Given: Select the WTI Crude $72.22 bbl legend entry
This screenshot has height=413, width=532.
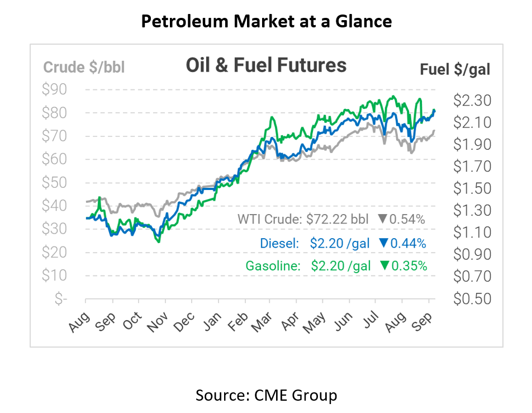Looking at the screenshot, I should tap(303, 220).
